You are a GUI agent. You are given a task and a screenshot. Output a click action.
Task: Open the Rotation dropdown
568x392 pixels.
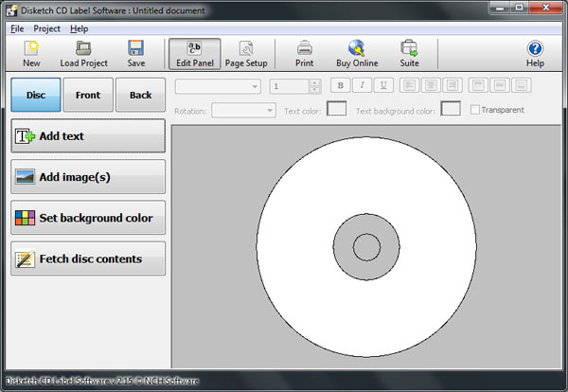pos(243,110)
